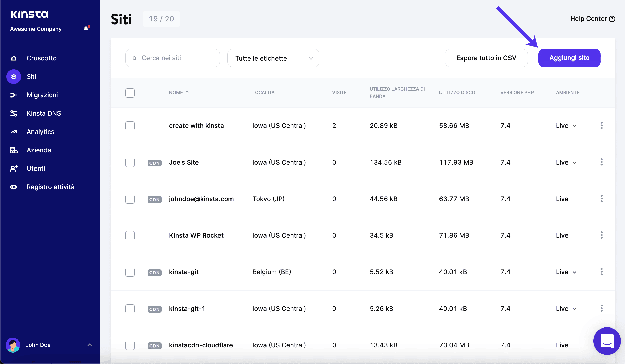Image resolution: width=625 pixels, height=364 pixels.
Task: Click the notification bell icon
Action: (86, 29)
